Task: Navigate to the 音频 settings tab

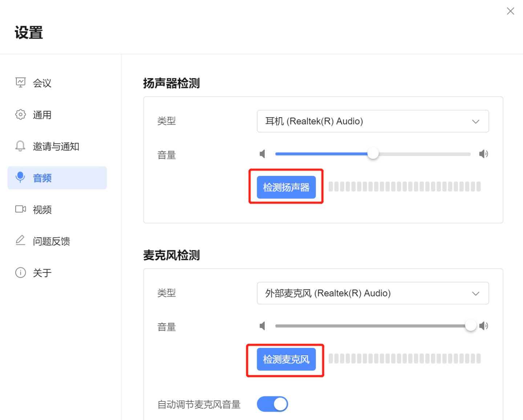Action: [x=42, y=178]
